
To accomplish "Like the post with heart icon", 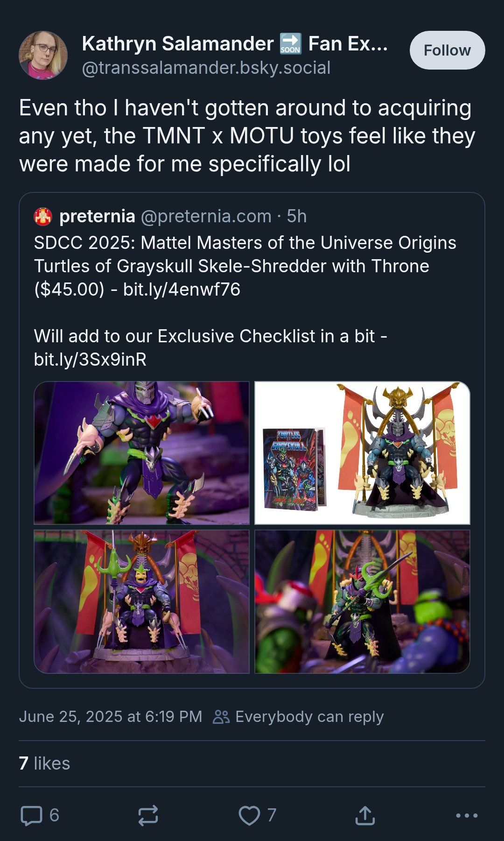I will tap(249, 815).
